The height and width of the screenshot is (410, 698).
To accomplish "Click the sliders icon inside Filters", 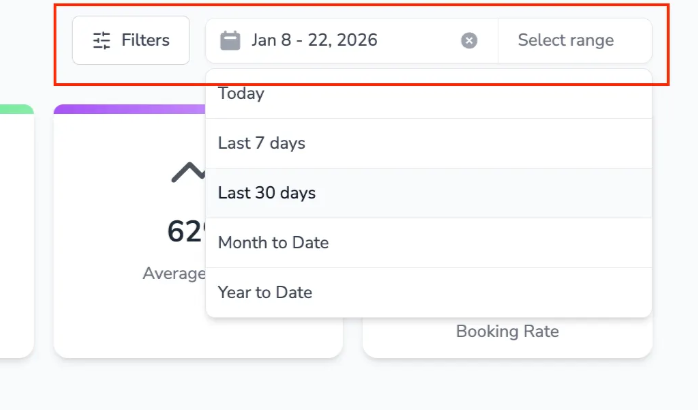I will tap(101, 41).
